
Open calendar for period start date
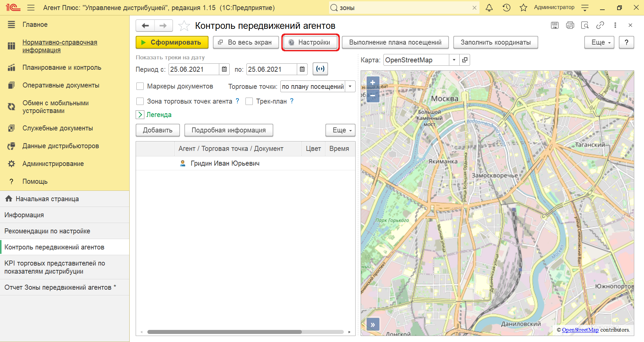(x=224, y=69)
